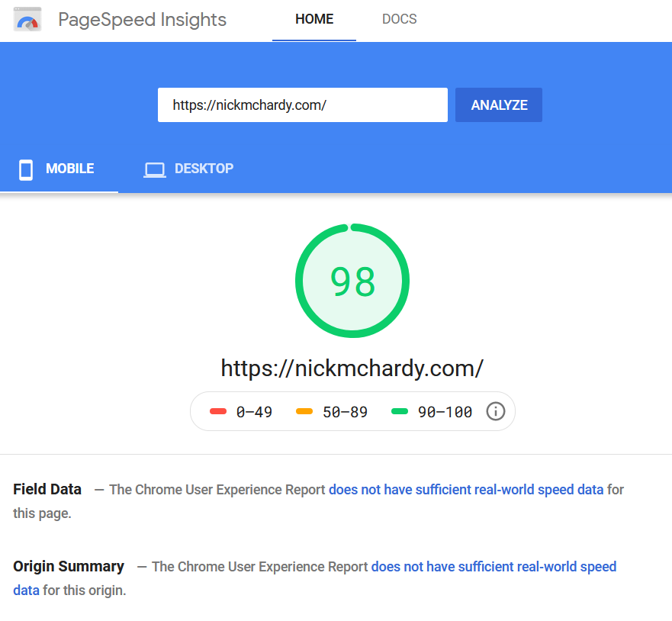This screenshot has height=621, width=672.
Task: Click the red 0–49 legend marker
Action: click(x=218, y=411)
